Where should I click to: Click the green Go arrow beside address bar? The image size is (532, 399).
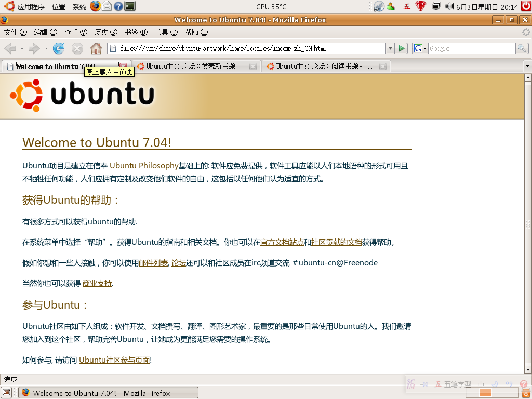click(x=402, y=48)
